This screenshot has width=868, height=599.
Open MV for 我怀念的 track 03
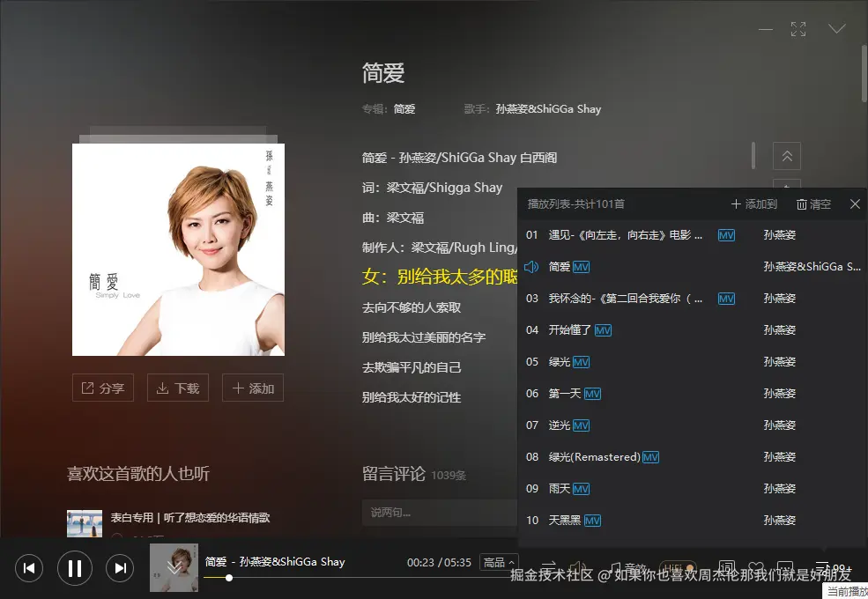[726, 299]
